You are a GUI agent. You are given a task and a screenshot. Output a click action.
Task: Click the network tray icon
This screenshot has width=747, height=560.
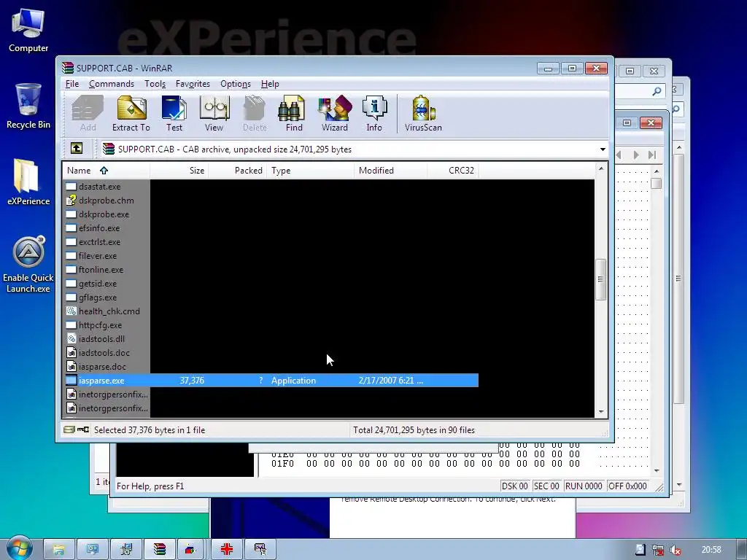pos(658,550)
